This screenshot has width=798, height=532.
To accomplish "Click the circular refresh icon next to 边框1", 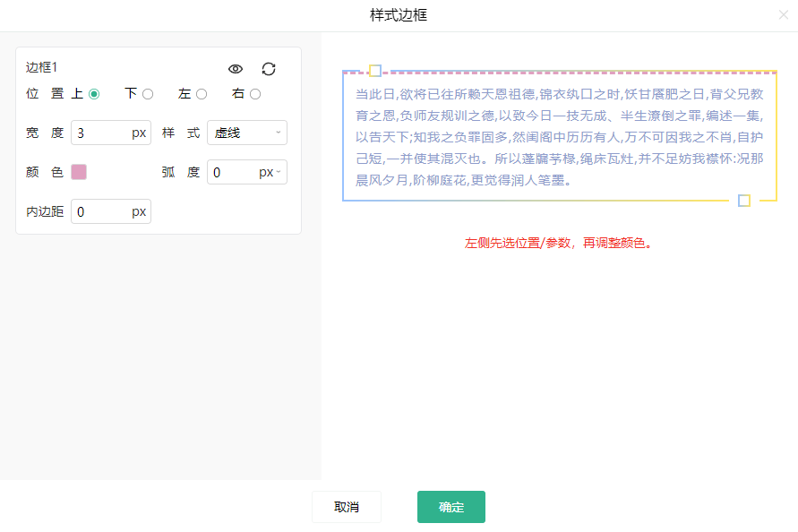I will coord(269,69).
